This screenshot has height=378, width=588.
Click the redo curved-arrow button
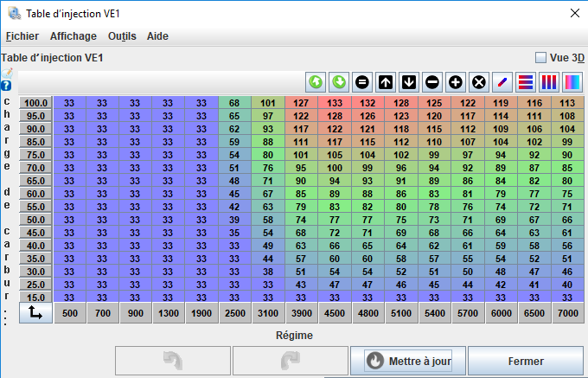[x=291, y=361]
